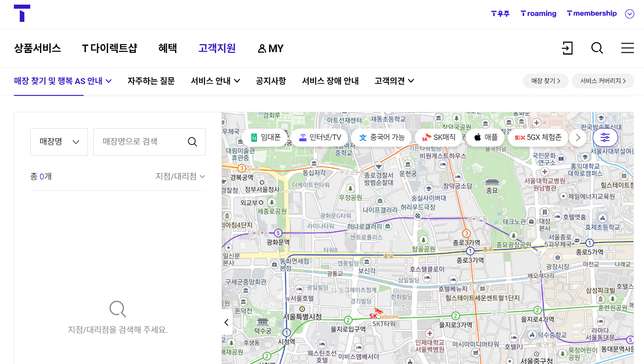Image resolution: width=644 pixels, height=364 pixels.
Task: Open the hamburger menu icon
Action: point(627,48)
